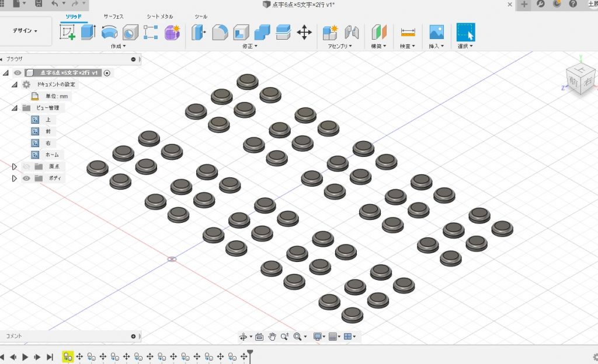The width and height of the screenshot is (598, 364).
Task: Click the Undo arrow
Action: point(55,4)
